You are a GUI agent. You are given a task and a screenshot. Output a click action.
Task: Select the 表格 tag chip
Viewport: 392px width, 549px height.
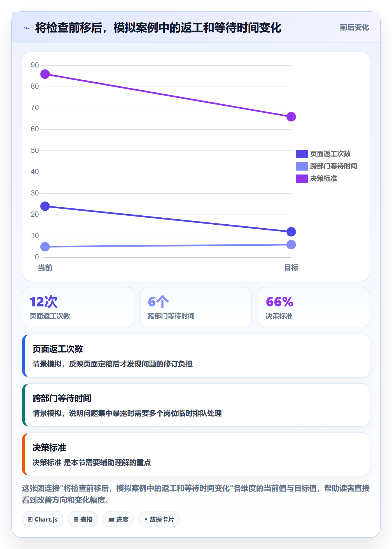coord(83,519)
